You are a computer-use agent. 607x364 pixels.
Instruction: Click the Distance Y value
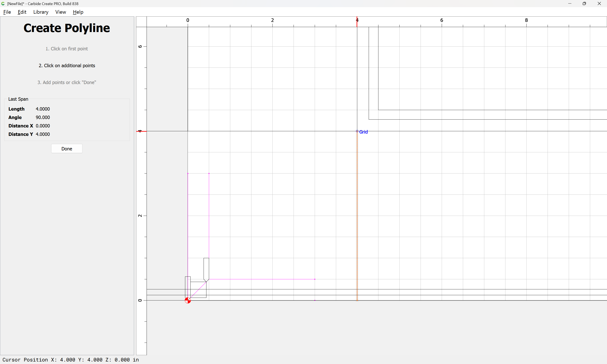[x=43, y=134]
